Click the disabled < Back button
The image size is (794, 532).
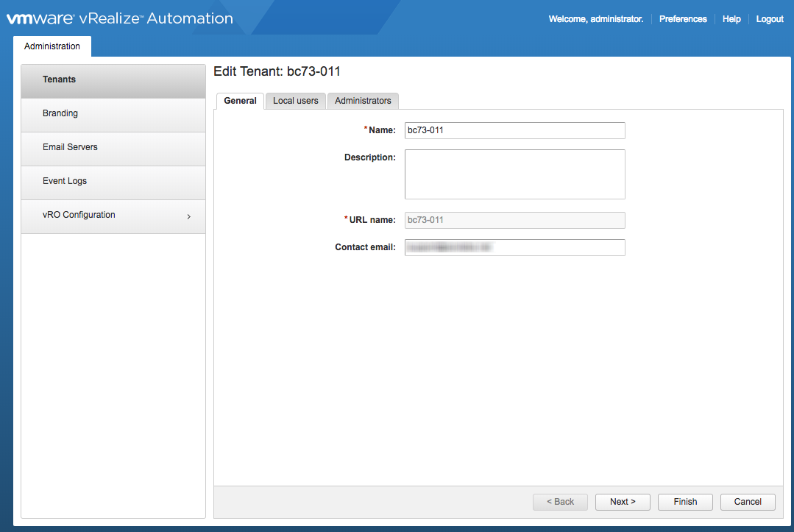[x=560, y=502]
